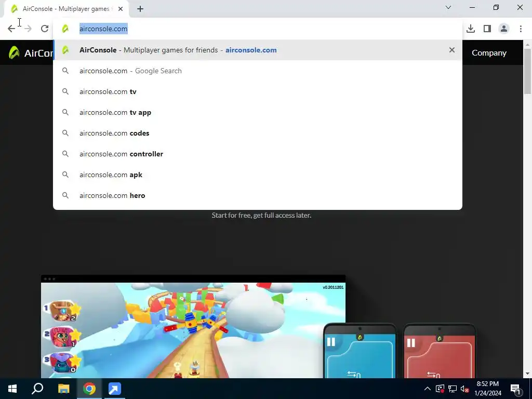This screenshot has height=399, width=532.
Task: Click the AirConsole logo on the page
Action: 31,53
